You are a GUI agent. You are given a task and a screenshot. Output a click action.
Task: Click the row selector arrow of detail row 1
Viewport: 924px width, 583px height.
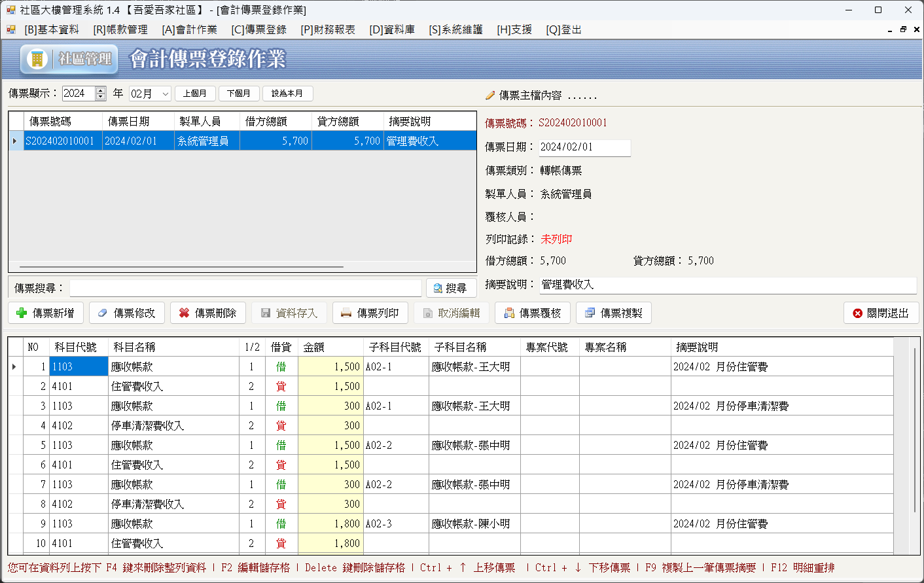point(15,367)
